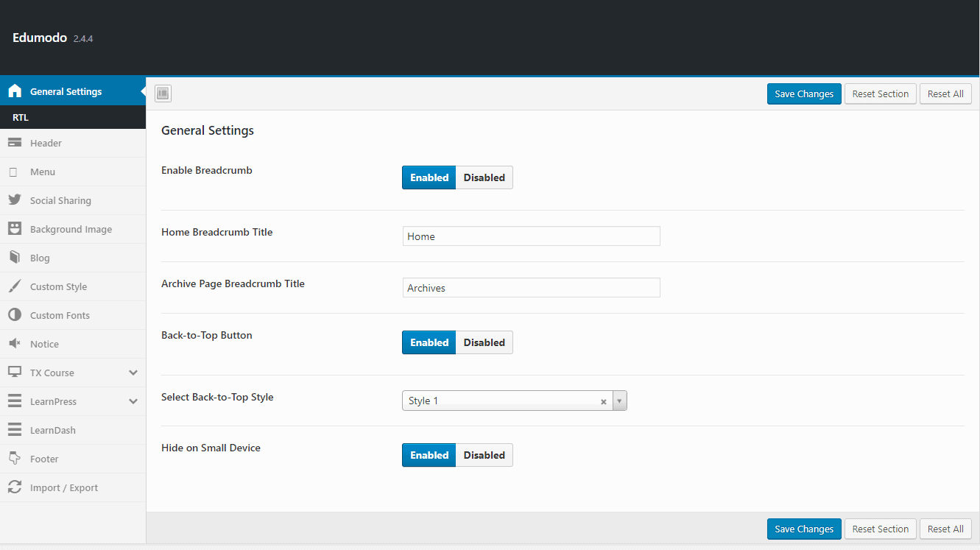Click the Import / Export refresh icon
The image size is (980, 550).
15,487
